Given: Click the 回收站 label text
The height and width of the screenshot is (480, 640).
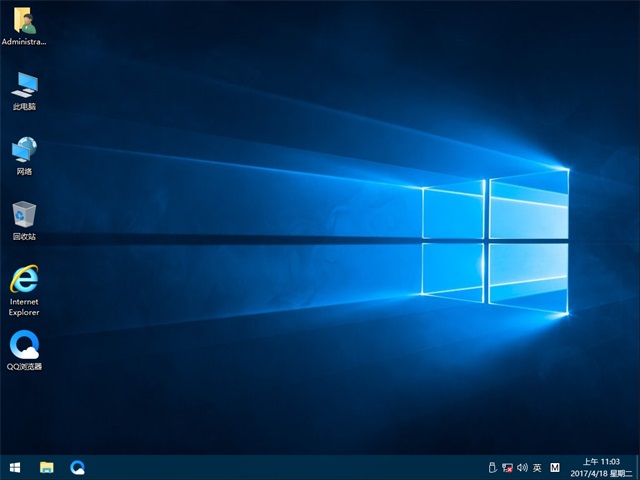Looking at the screenshot, I should 25,237.
